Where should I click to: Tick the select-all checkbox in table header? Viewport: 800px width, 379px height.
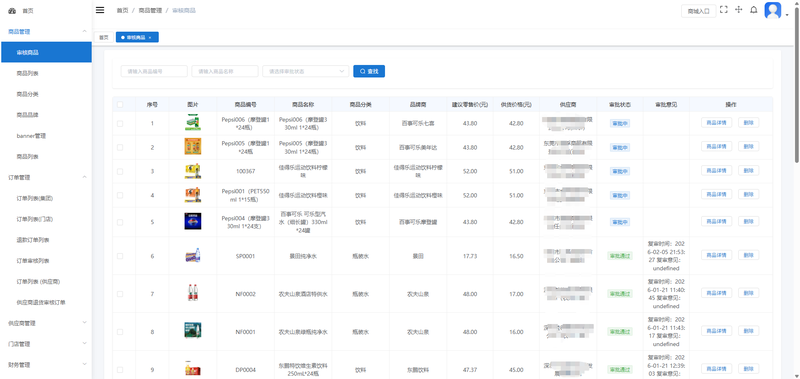[x=120, y=105]
